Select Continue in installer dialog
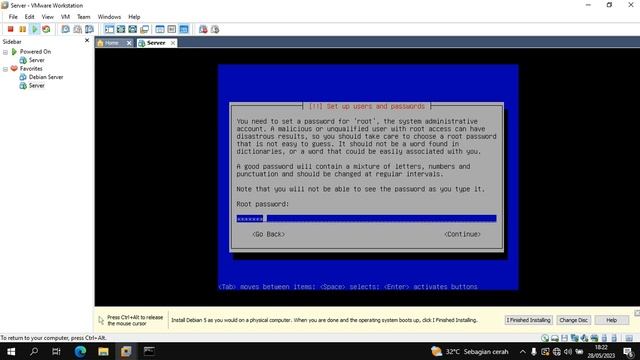The width and height of the screenshot is (640, 360). pyautogui.click(x=462, y=234)
